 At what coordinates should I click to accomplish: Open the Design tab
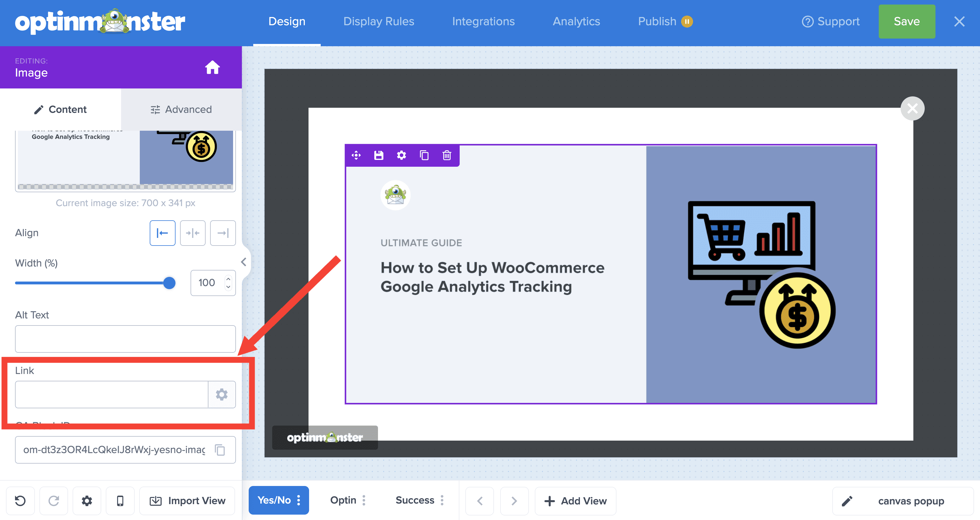click(287, 21)
